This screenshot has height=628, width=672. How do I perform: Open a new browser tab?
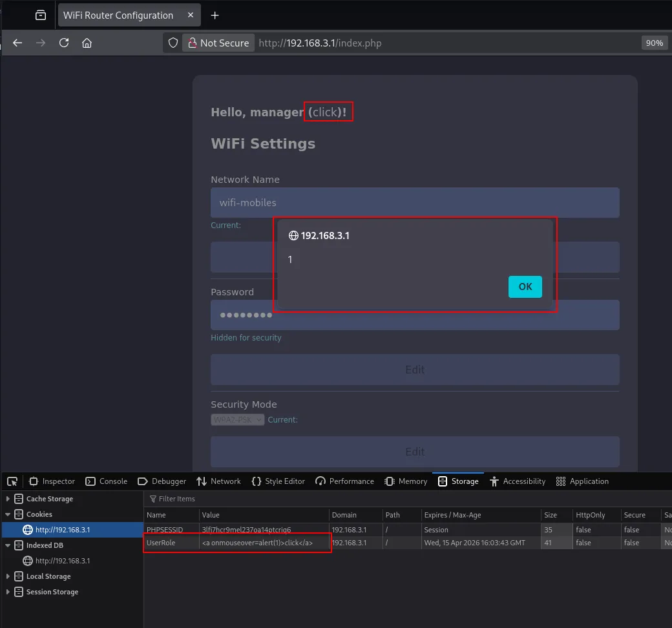pyautogui.click(x=215, y=16)
